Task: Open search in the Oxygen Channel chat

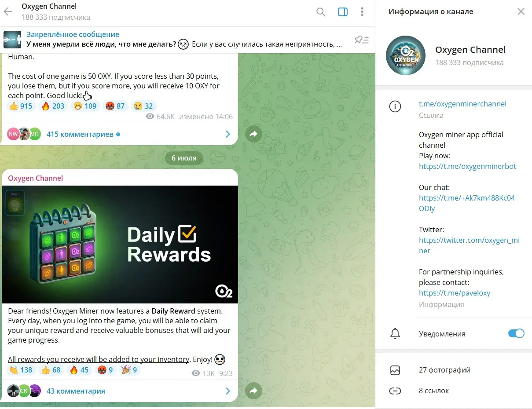Action: pyautogui.click(x=321, y=12)
